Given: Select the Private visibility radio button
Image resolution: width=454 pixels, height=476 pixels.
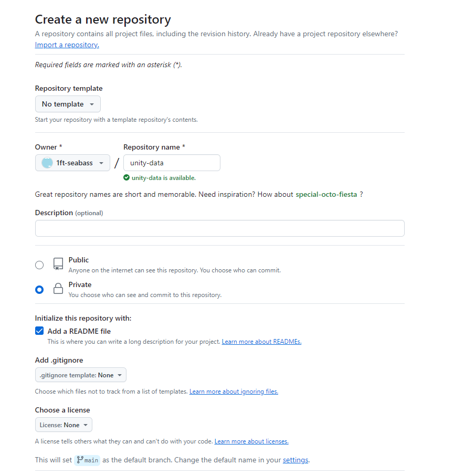Looking at the screenshot, I should [39, 290].
